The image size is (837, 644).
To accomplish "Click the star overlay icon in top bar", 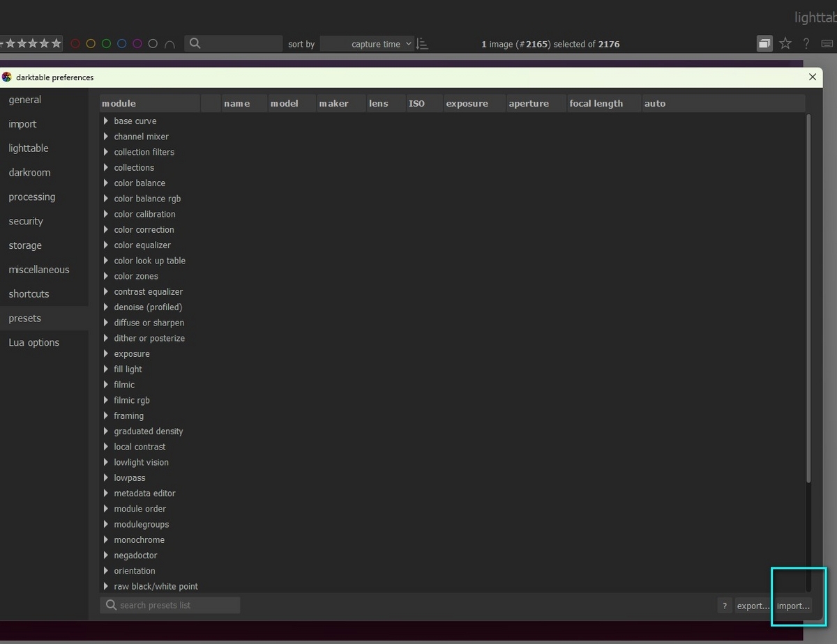I will pos(785,44).
